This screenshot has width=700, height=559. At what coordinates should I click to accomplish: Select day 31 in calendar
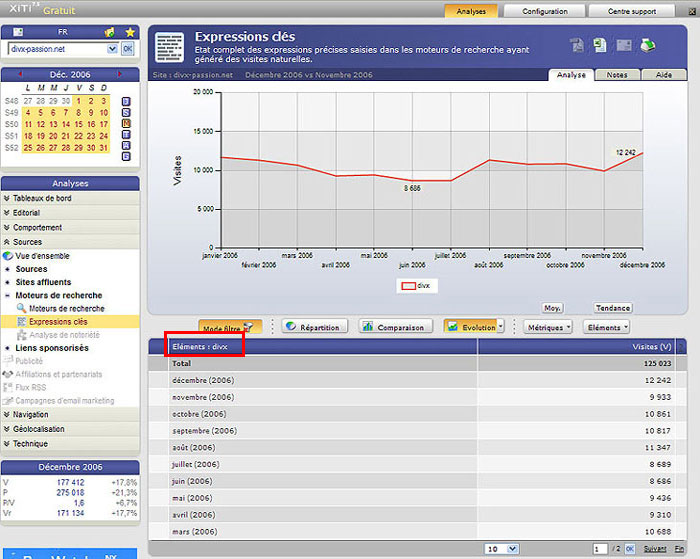(104, 148)
